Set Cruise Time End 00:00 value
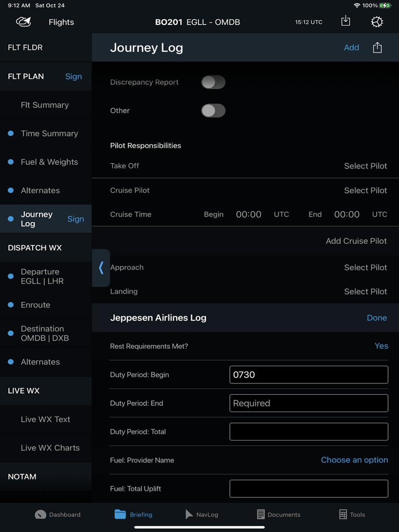Image resolution: width=399 pixels, height=532 pixels. pos(347,215)
